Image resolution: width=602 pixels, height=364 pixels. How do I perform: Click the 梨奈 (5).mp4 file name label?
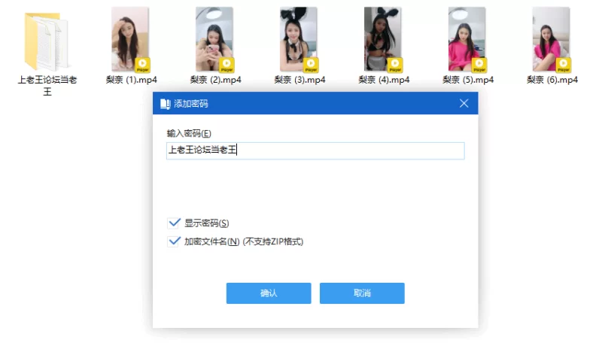pyautogui.click(x=468, y=80)
